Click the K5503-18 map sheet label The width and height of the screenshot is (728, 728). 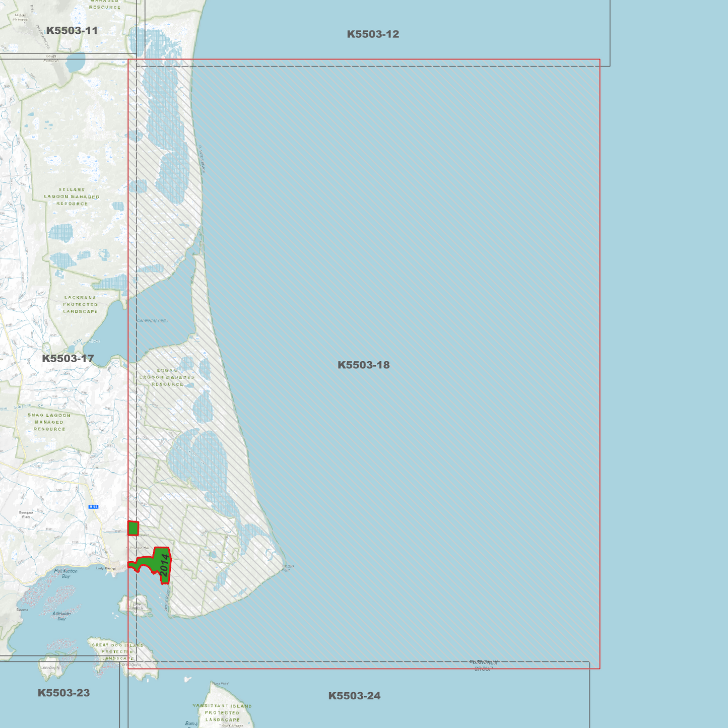[363, 365]
